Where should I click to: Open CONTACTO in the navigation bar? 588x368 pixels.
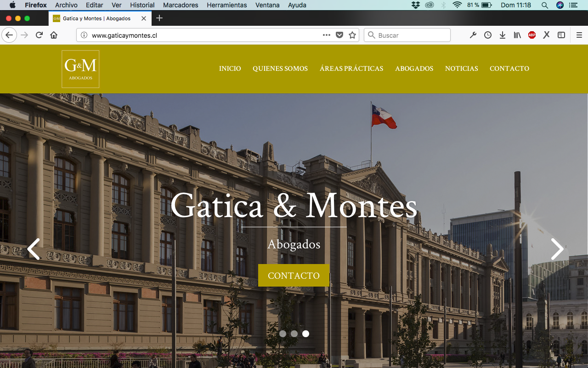coord(509,69)
